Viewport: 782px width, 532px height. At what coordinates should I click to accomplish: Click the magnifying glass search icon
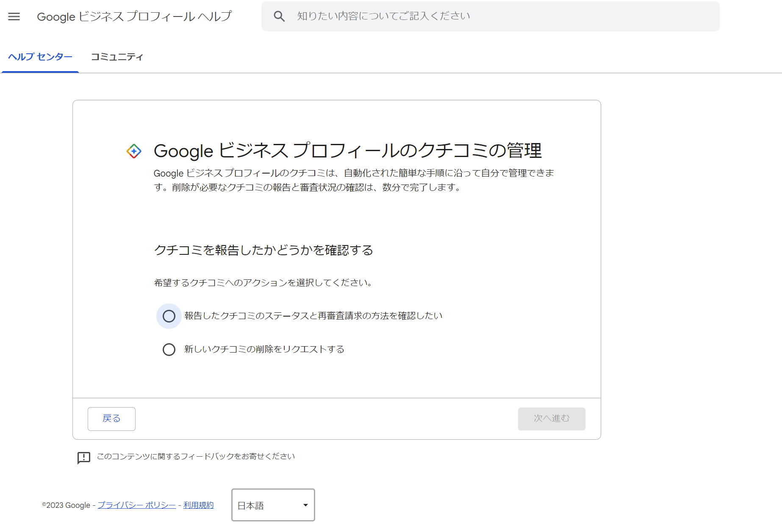point(279,17)
